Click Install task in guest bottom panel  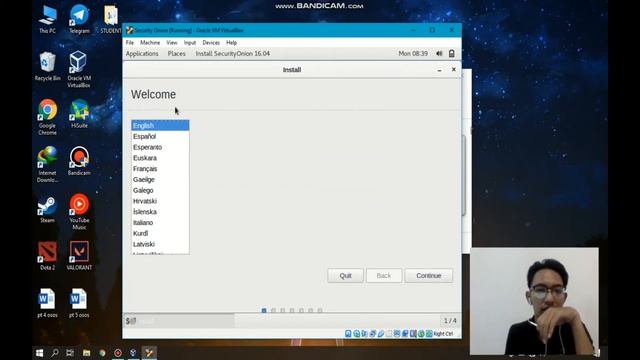pos(180,321)
